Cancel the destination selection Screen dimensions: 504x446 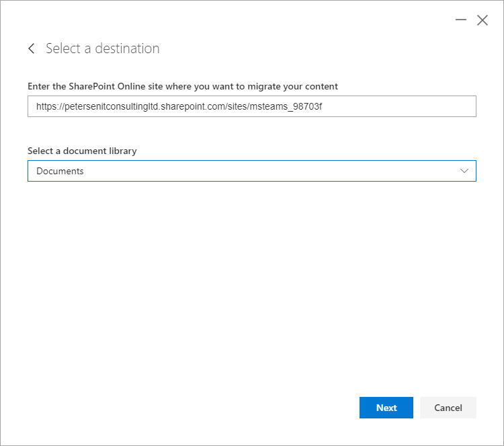pyautogui.click(x=448, y=408)
